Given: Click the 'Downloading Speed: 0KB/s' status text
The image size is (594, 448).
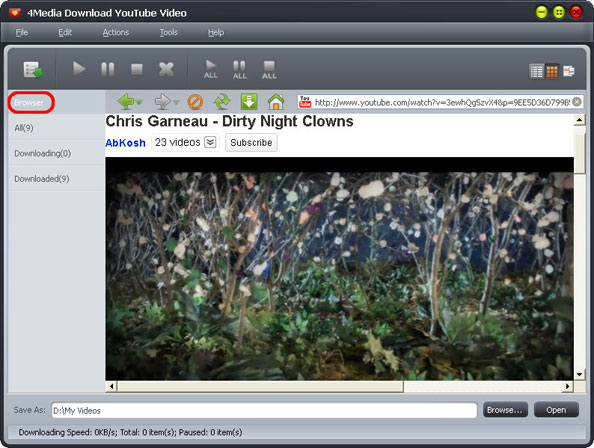Looking at the screenshot, I should click(68, 432).
